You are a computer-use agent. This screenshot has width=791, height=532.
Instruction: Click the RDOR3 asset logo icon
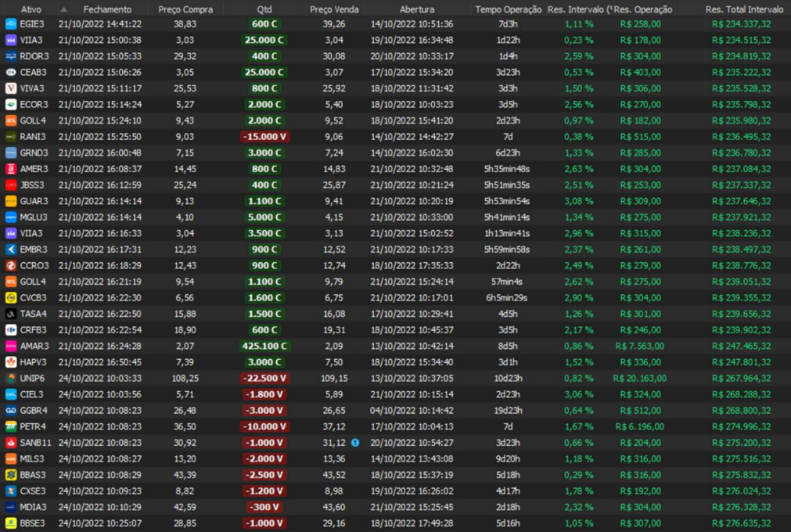11,56
